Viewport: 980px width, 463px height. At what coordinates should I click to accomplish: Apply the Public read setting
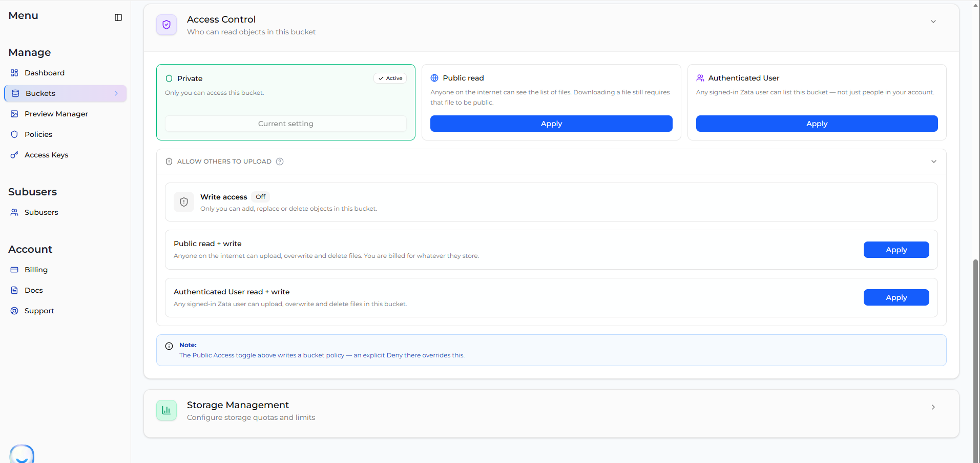click(x=551, y=124)
